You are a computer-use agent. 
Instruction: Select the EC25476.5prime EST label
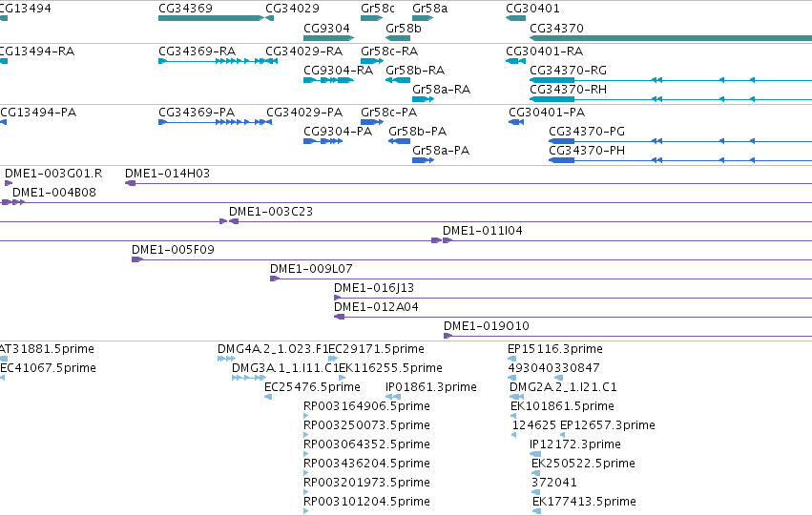pyautogui.click(x=312, y=387)
